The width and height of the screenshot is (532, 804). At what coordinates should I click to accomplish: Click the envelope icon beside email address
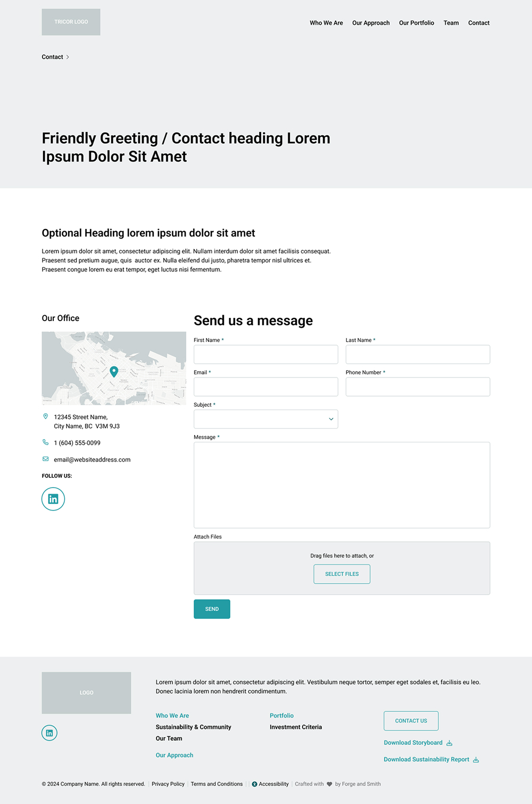46,459
